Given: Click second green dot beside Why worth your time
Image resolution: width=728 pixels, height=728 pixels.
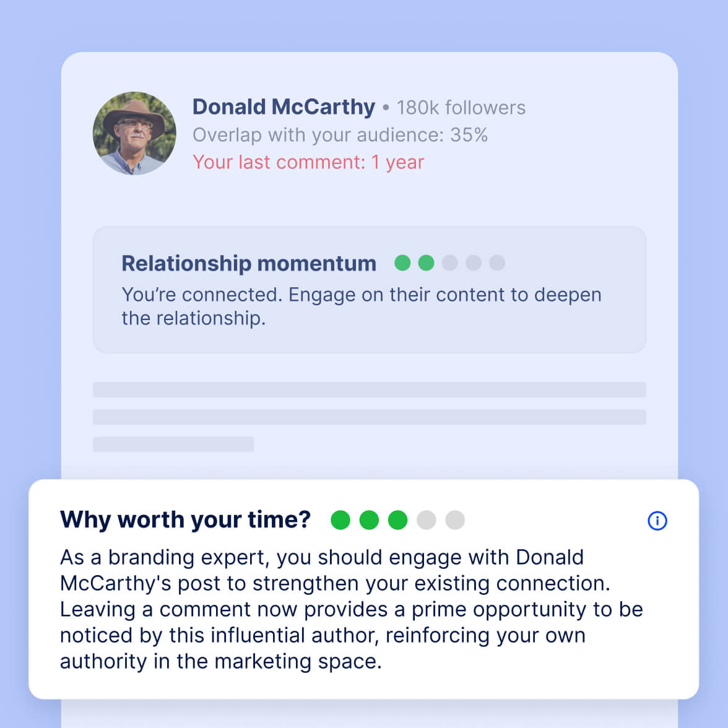Looking at the screenshot, I should tap(369, 520).
